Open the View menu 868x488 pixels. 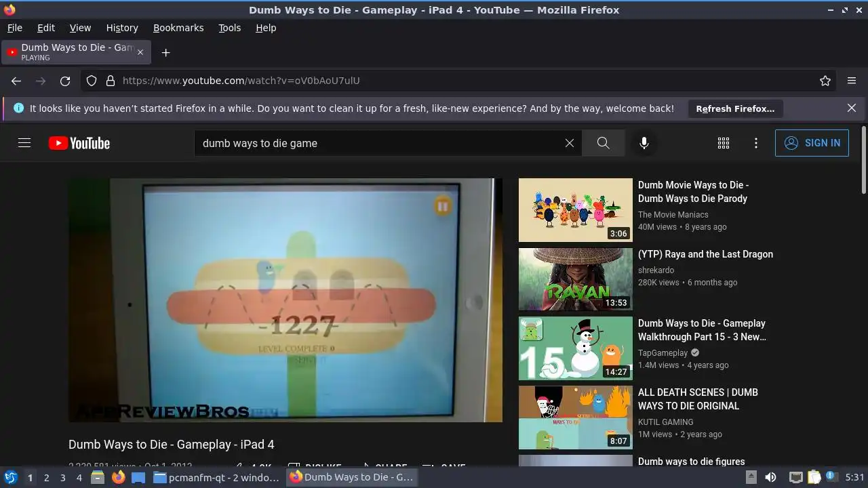pos(80,28)
